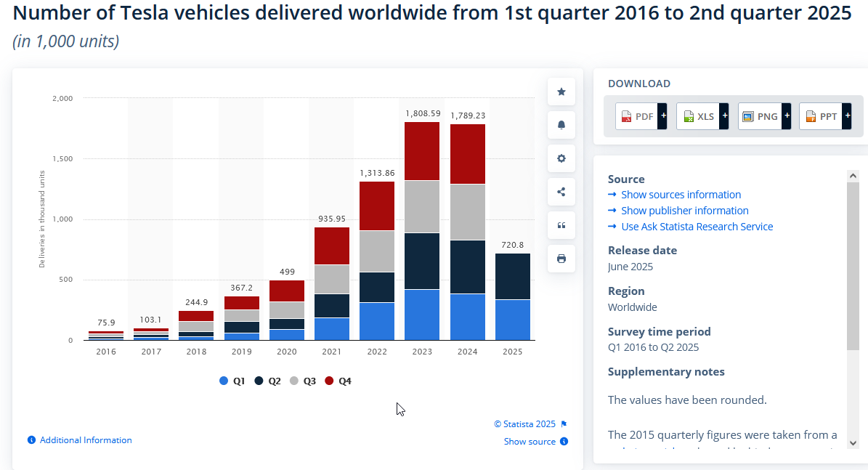
Task: Expand the PDF download plus button
Action: coord(662,116)
